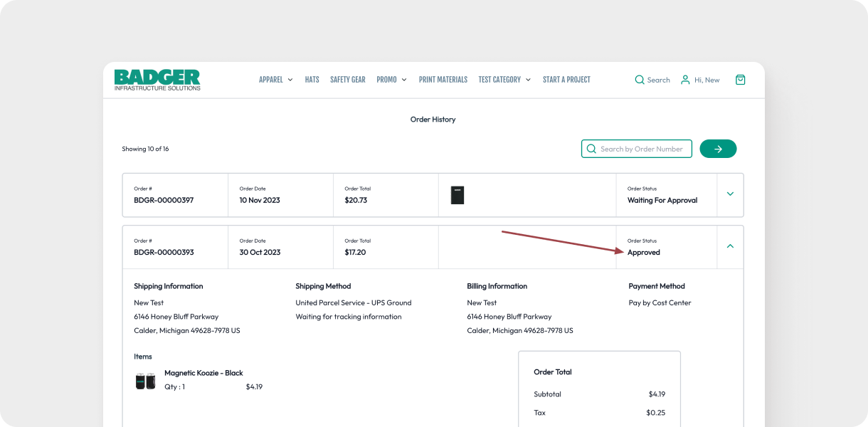Viewport: 868px width, 427px height.
Task: Click the Tax $0.25 amount
Action: tap(655, 413)
